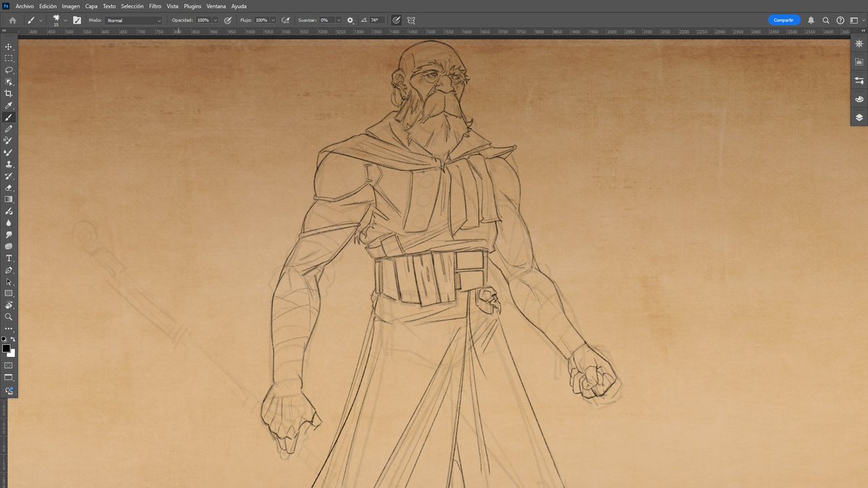Select the Eyedropper tool

9,106
